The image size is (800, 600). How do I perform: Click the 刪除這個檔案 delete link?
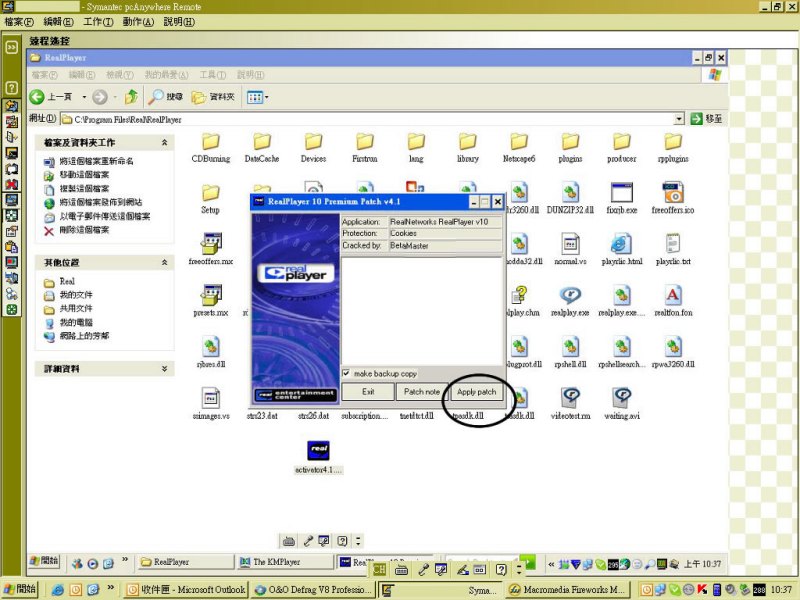(x=84, y=230)
